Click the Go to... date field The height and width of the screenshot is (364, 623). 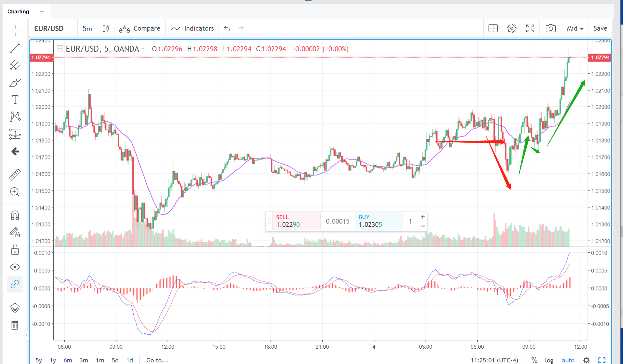(157, 360)
